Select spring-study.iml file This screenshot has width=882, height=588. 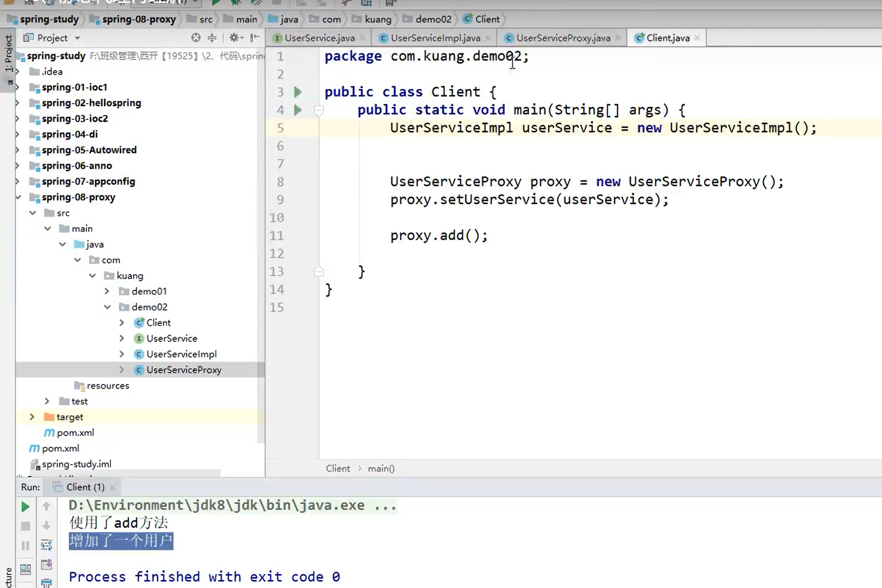76,464
